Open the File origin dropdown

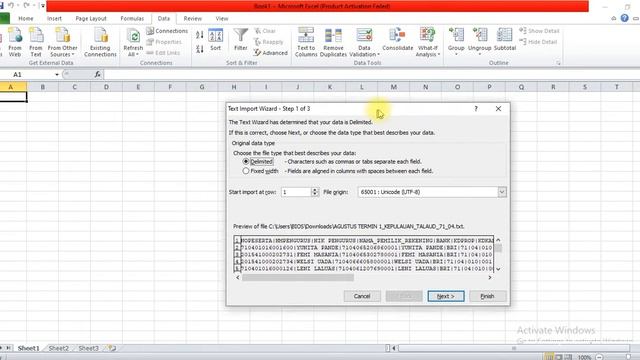click(502, 192)
